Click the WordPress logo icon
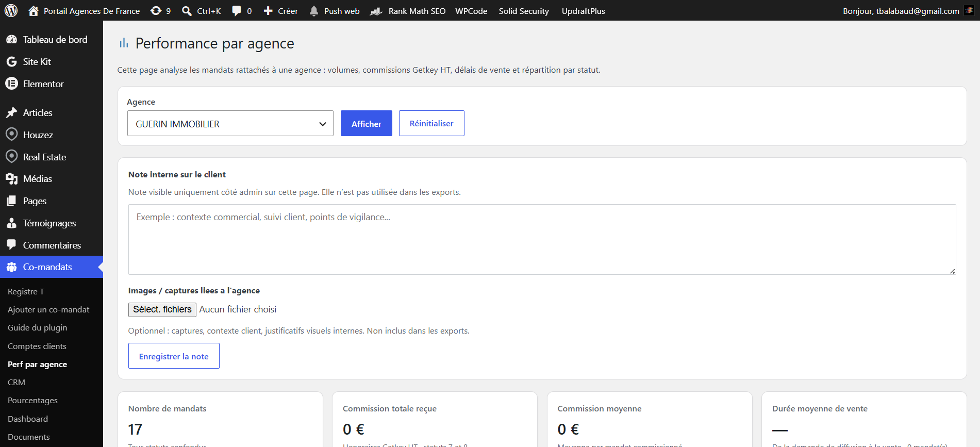The image size is (980, 447). (11, 11)
